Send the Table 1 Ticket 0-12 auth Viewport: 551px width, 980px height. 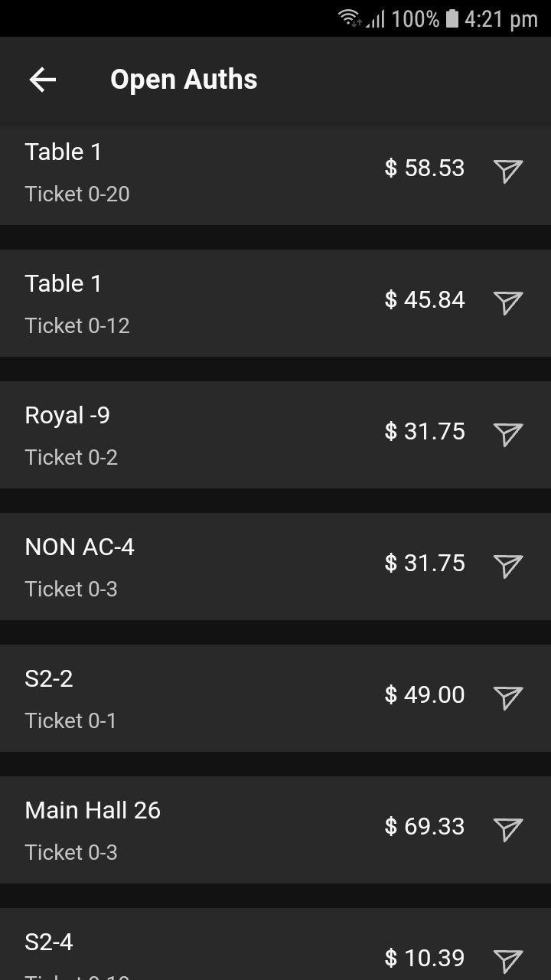pyautogui.click(x=507, y=302)
